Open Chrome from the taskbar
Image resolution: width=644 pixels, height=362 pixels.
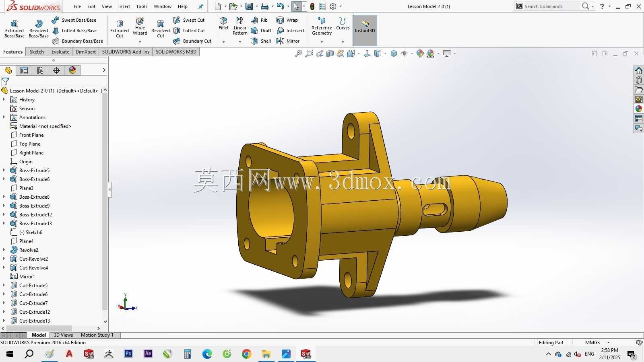point(247,354)
